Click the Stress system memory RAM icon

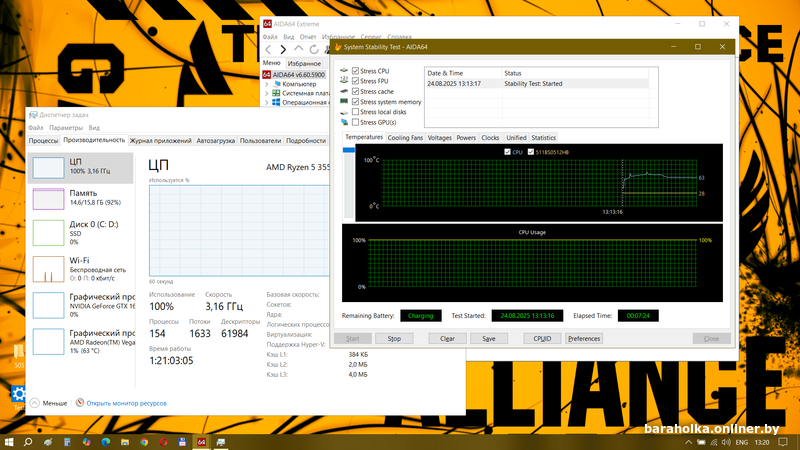coord(344,102)
